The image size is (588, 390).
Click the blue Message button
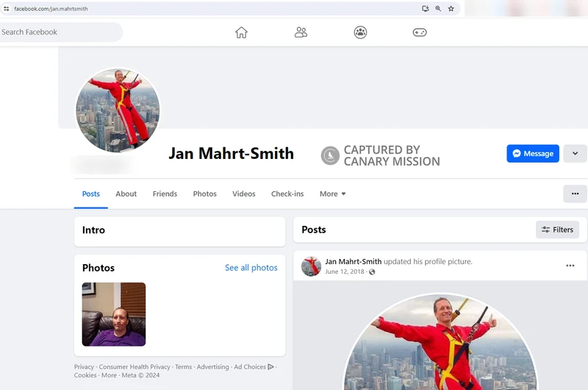point(532,154)
